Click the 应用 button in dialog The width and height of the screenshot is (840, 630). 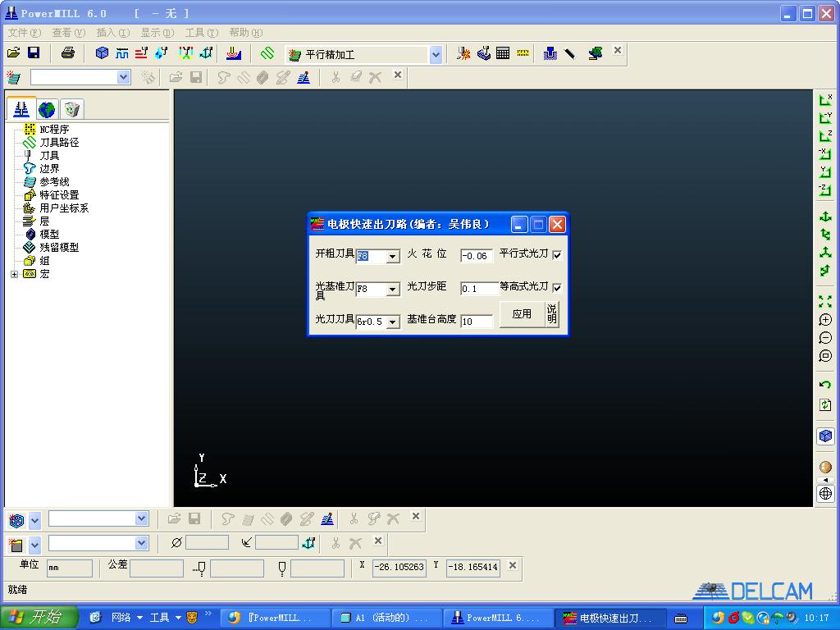[x=522, y=314]
